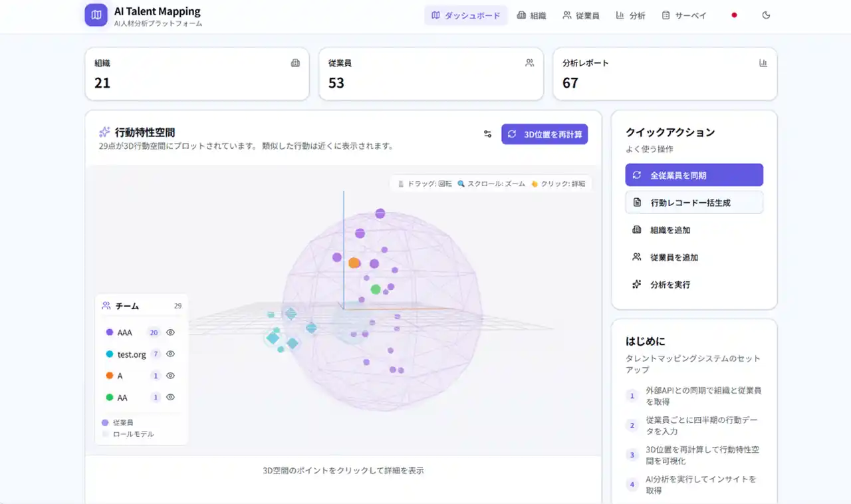851x504 pixels.
Task: Toggle dark mode with the moon icon
Action: pos(766,15)
